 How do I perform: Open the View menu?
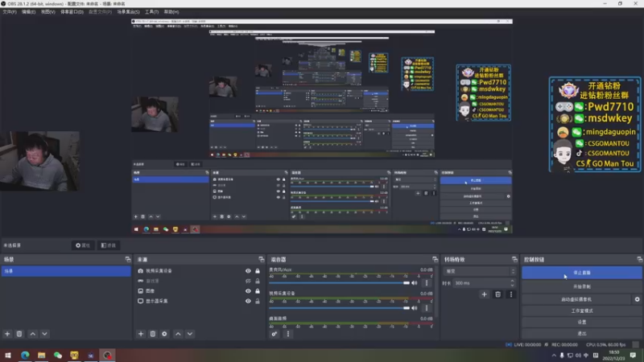click(48, 12)
